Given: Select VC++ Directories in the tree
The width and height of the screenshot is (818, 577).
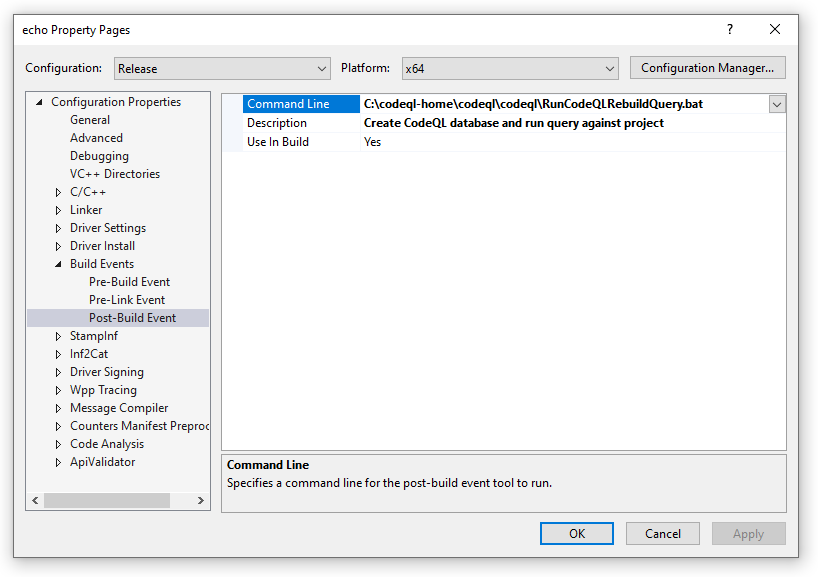Looking at the screenshot, I should click(115, 173).
